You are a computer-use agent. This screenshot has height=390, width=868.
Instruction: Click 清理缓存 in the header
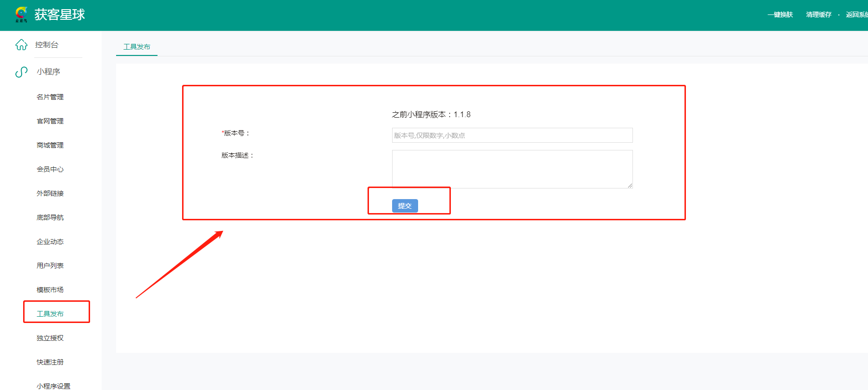pos(818,14)
